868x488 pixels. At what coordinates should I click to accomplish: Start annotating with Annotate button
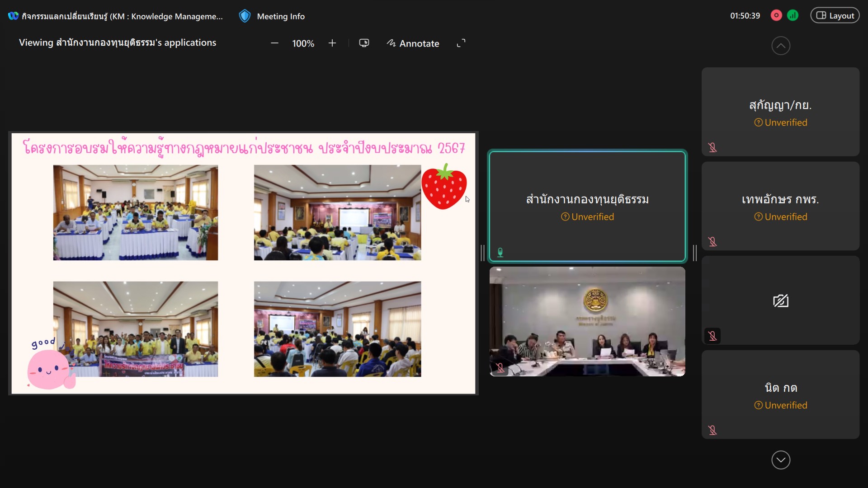(x=413, y=43)
